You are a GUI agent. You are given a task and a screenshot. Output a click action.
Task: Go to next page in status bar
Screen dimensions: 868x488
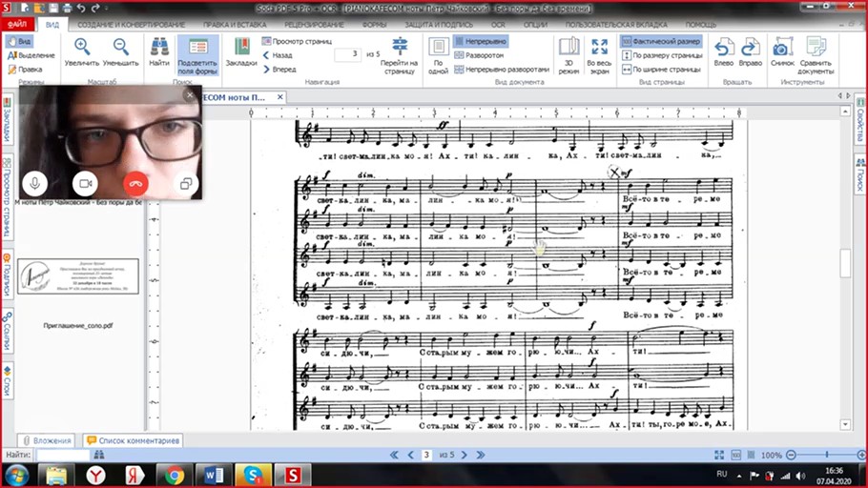[464, 455]
